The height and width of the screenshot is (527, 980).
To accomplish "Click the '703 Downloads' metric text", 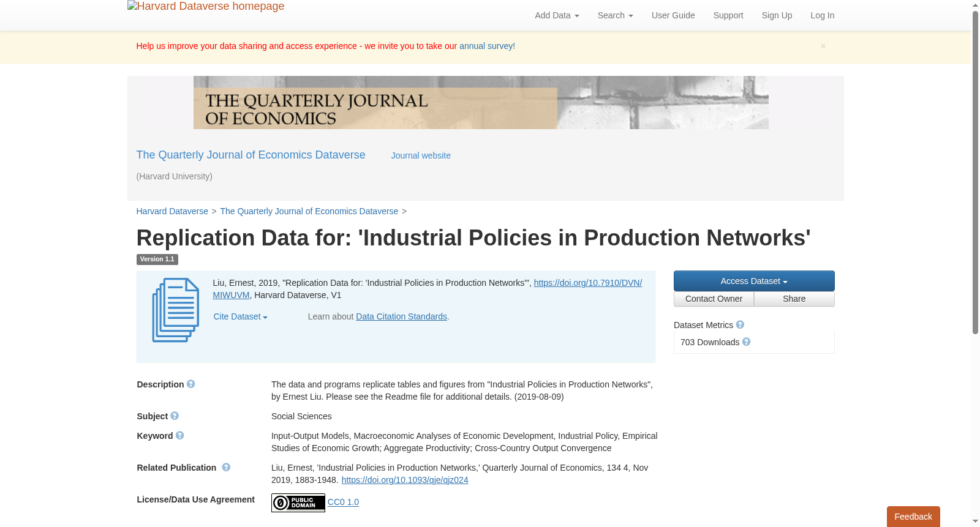I will point(710,342).
